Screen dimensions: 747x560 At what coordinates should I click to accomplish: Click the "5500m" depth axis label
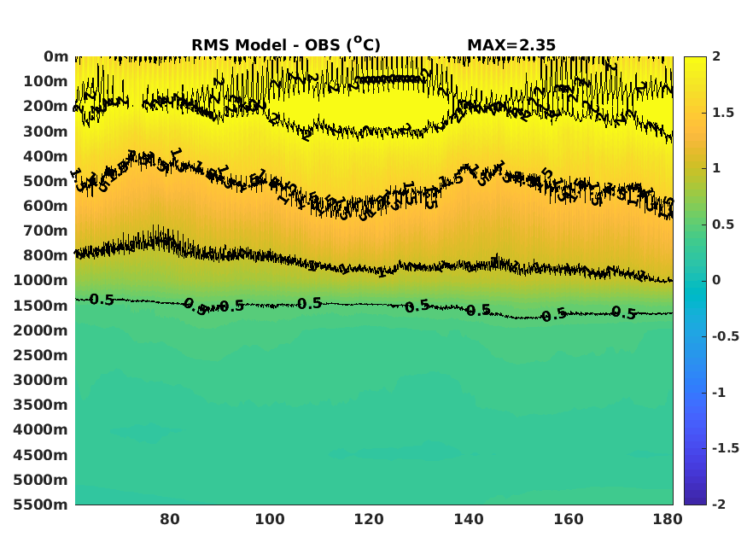point(41,505)
